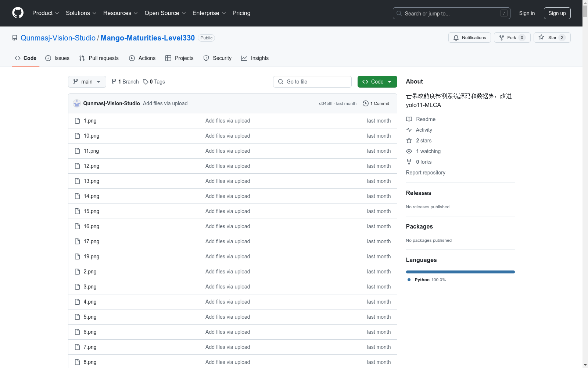Click the Sign up button
588x368 pixels.
tap(557, 13)
